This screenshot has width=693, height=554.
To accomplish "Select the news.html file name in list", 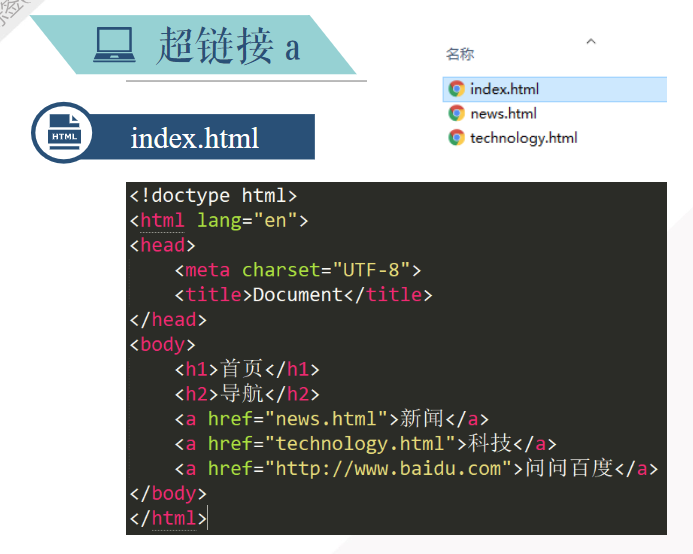I will pyautogui.click(x=503, y=114).
